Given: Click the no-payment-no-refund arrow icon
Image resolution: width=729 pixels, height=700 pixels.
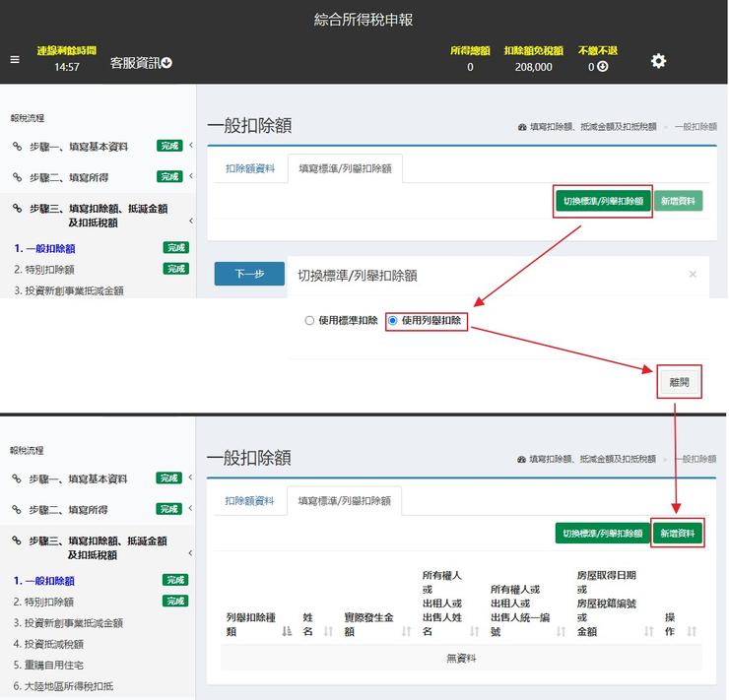Looking at the screenshot, I should [602, 67].
